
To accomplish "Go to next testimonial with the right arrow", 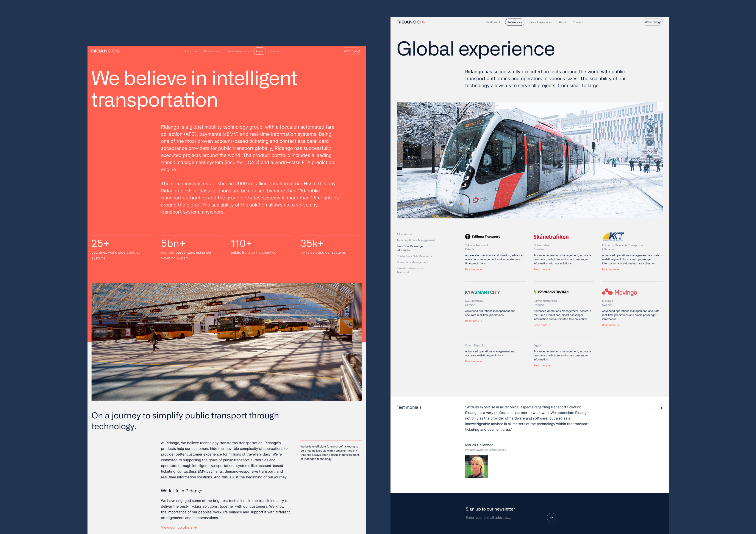I will [x=660, y=408].
